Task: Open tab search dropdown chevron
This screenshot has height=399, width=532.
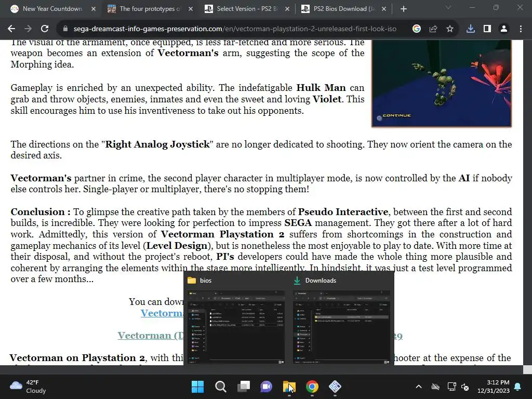Action: (448, 7)
